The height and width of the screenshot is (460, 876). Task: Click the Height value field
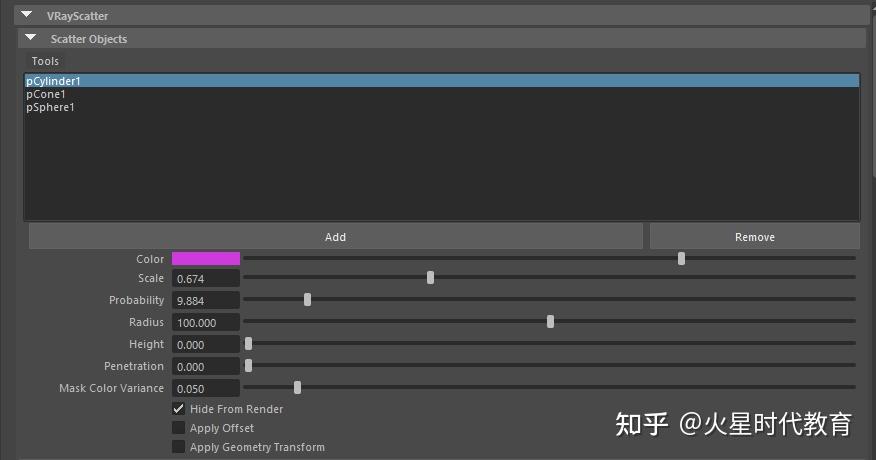206,344
